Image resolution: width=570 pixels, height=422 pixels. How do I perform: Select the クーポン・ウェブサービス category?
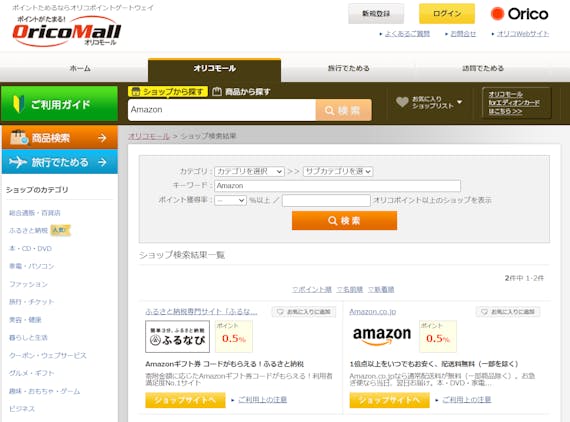pos(48,355)
